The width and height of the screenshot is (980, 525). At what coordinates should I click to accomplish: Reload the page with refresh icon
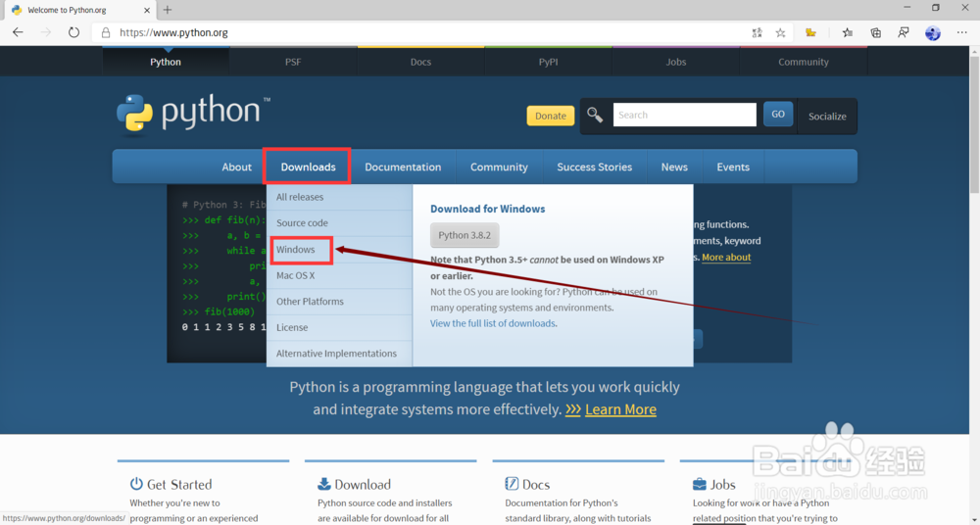tap(73, 32)
